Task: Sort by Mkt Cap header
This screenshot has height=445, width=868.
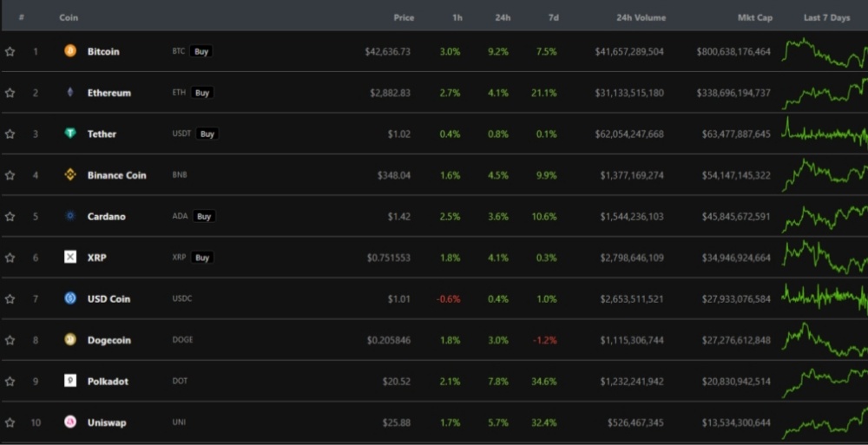Action: click(x=755, y=17)
